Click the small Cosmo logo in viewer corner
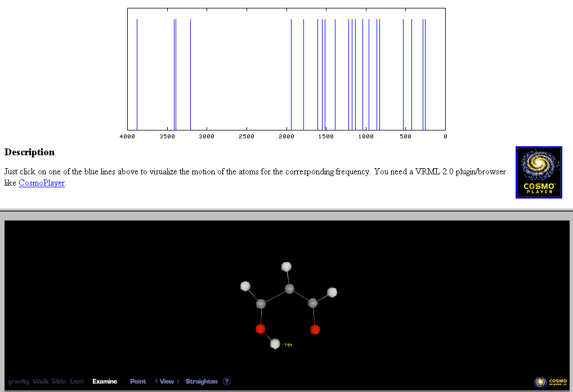573x392 pixels. tap(550, 382)
